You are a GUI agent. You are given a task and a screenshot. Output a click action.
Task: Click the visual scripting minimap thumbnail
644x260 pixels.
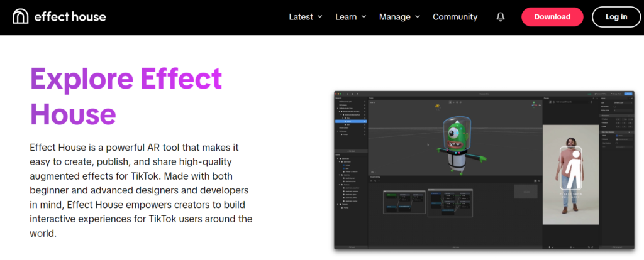(525, 191)
